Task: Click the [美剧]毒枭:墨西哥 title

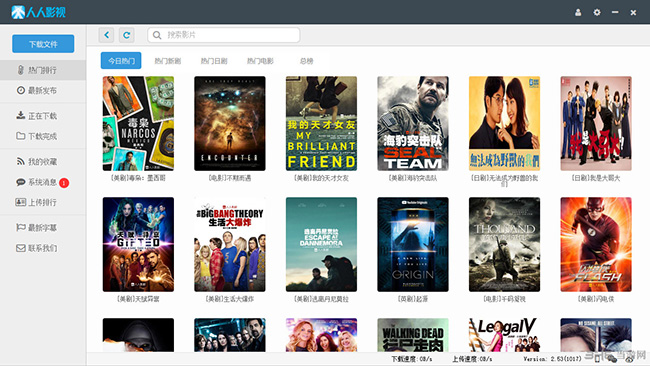Action: [138, 178]
